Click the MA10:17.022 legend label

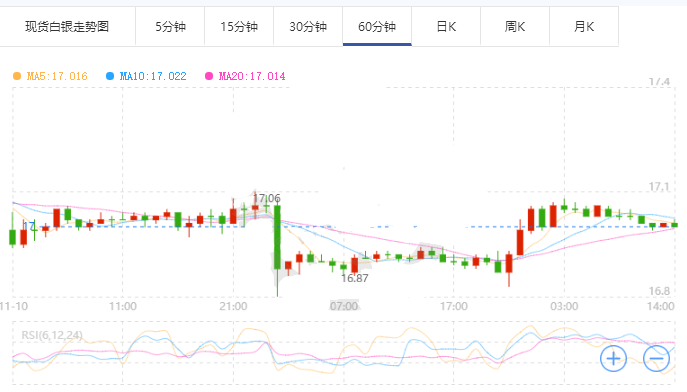tap(153, 76)
